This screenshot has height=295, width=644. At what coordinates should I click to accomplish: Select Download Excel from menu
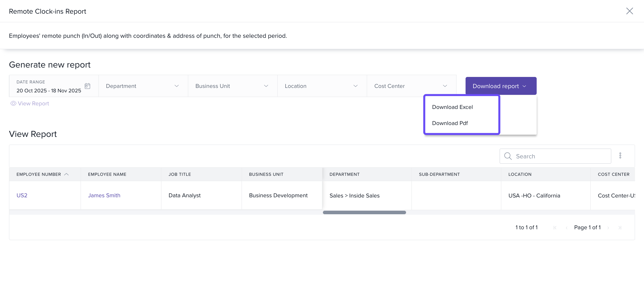(x=452, y=107)
